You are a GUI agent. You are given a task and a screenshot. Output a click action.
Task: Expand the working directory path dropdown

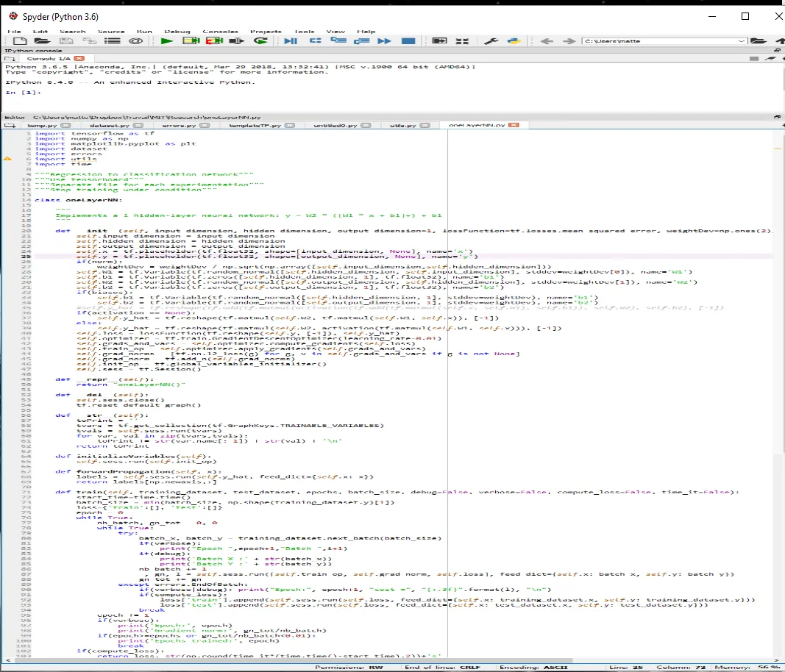pos(741,41)
